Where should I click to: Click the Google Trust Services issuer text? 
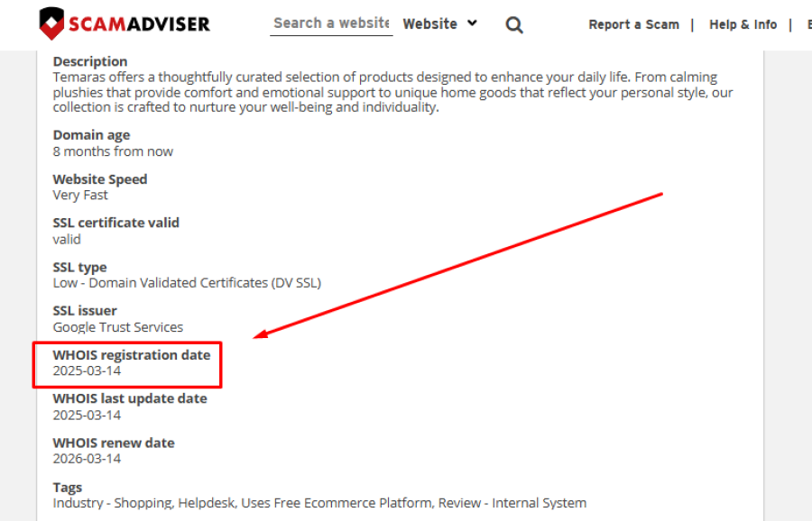(117, 327)
